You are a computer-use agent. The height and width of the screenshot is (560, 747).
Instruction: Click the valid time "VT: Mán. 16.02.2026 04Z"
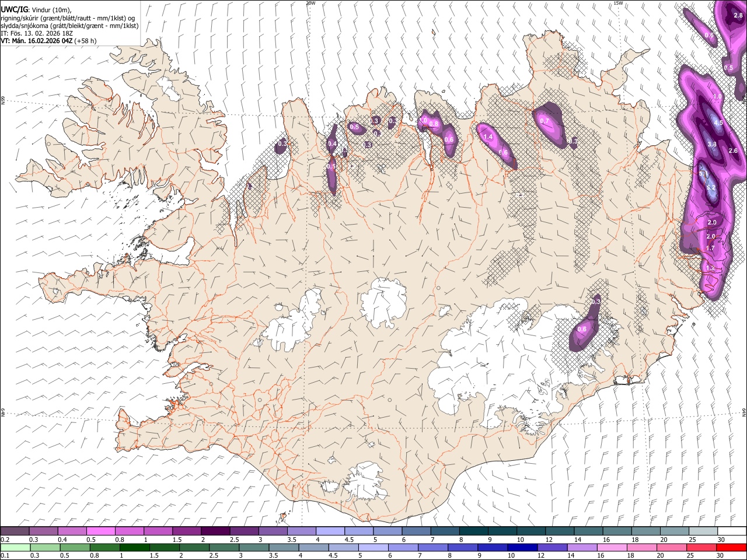point(36,41)
